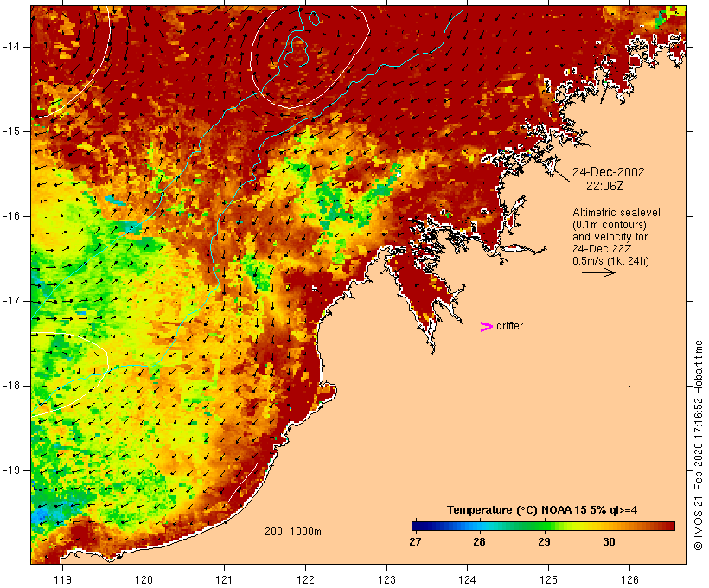Click the latitude label '-14'
The width and height of the screenshot is (709, 588).
click(11, 47)
